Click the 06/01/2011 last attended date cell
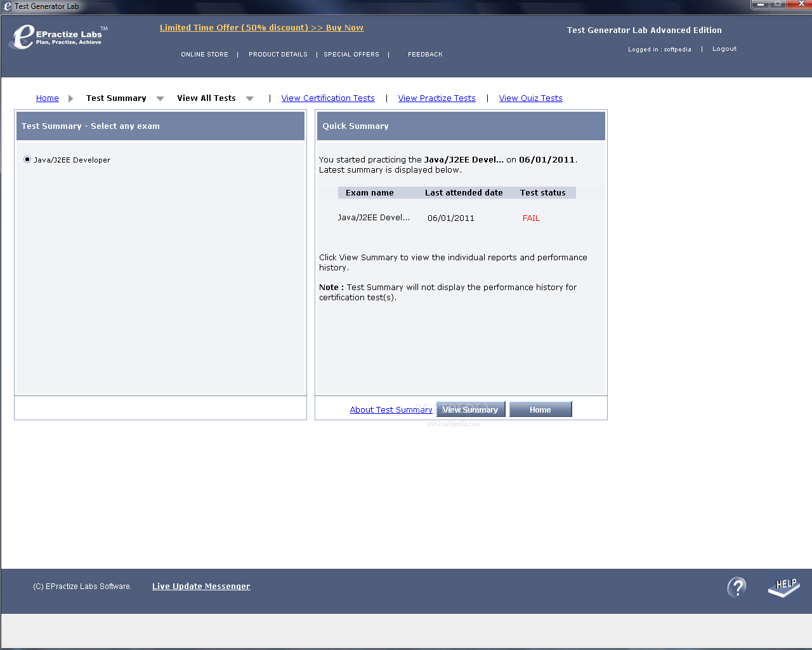Screen dimensions: 812x650 click(451, 218)
